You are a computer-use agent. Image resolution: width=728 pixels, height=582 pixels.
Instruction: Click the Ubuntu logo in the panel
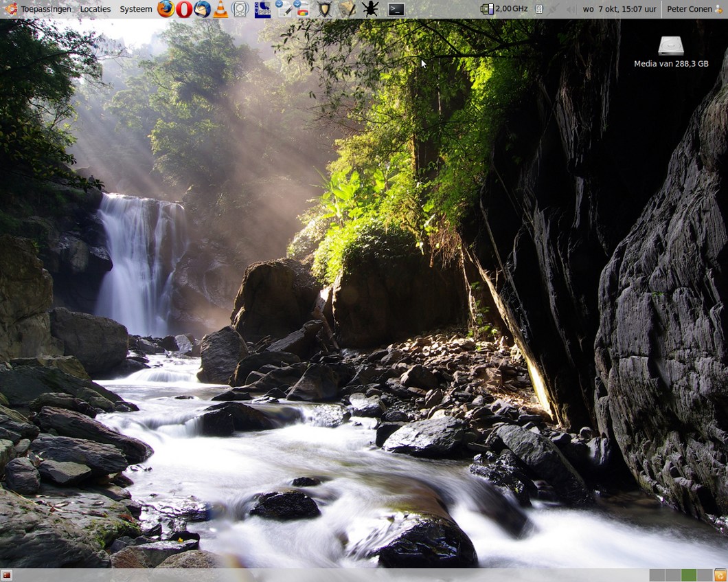[11, 9]
